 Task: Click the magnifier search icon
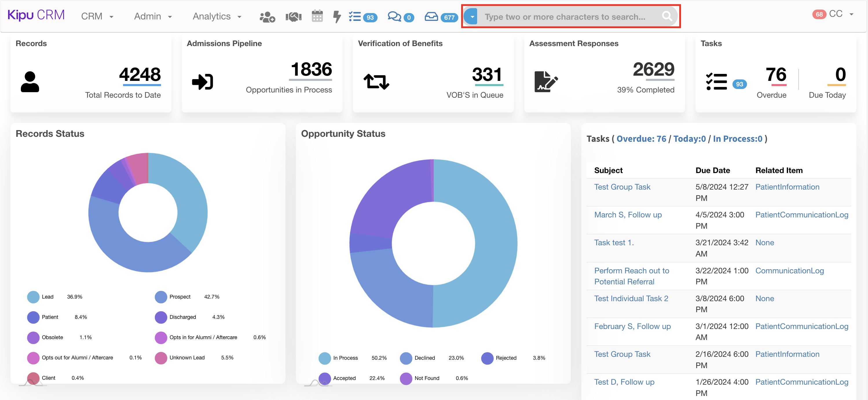coord(667,16)
